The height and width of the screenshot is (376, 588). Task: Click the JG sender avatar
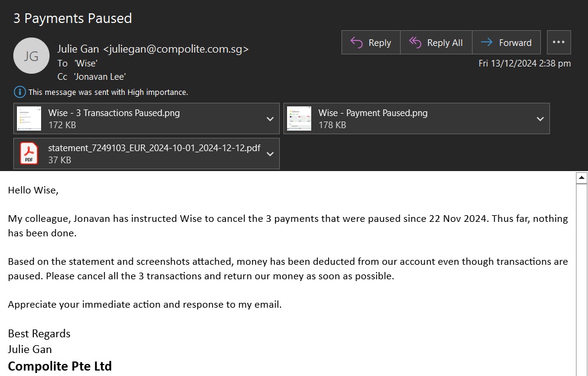[31, 56]
